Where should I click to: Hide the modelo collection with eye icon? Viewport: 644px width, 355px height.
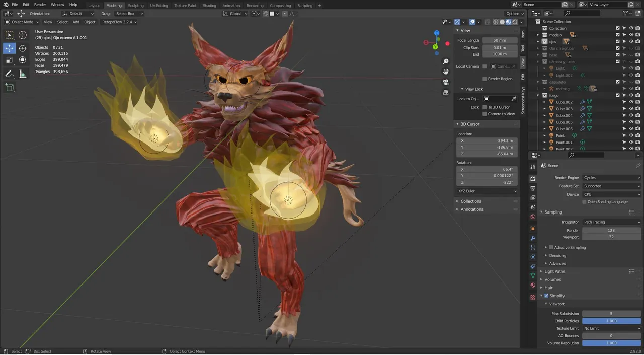[631, 35]
